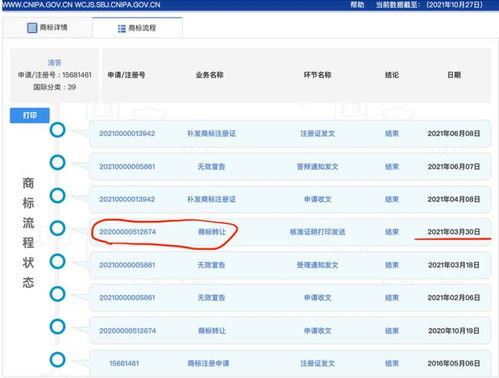Select timeline circle for 2020年10月19日 row

(57, 326)
